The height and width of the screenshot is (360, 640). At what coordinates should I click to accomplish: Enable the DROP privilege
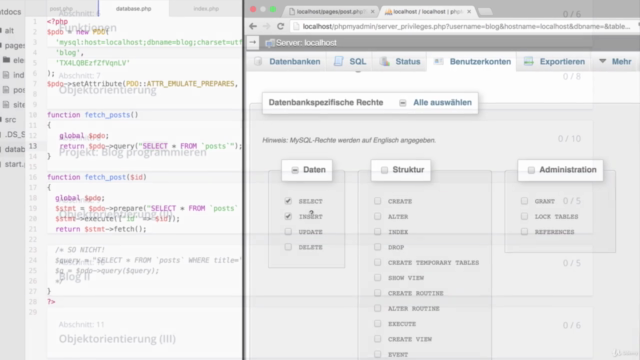[x=378, y=247]
